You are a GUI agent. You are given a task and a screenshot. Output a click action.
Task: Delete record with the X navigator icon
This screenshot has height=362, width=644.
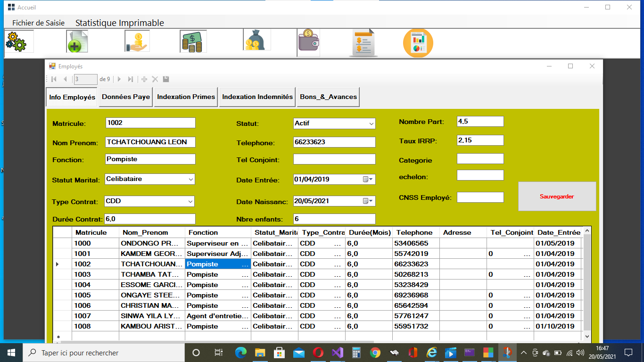pyautogui.click(x=155, y=79)
